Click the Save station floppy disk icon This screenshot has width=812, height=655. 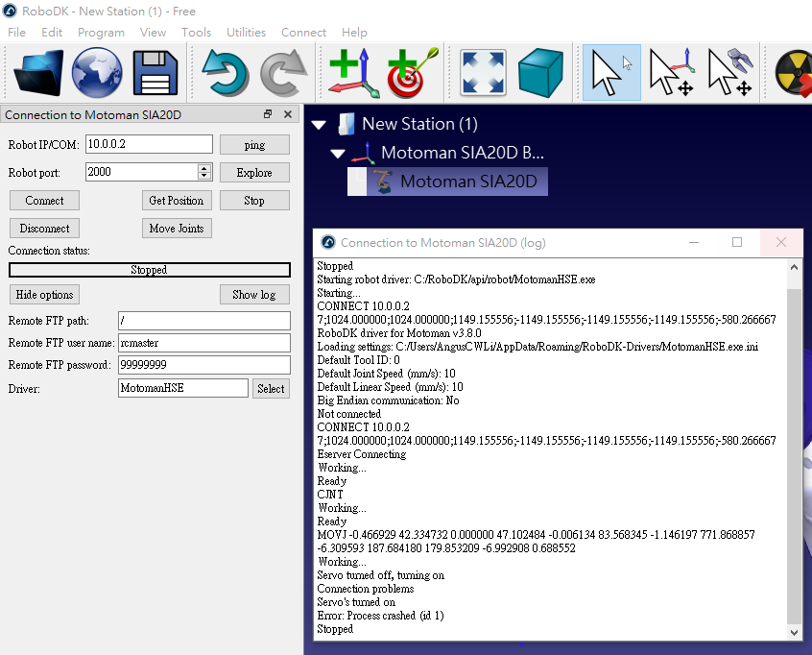tap(155, 73)
